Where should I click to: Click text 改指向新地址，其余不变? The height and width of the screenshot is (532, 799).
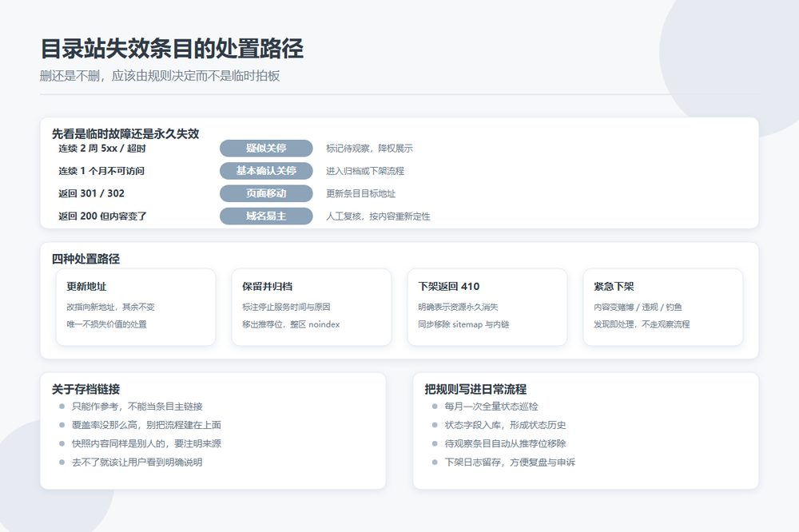(x=110, y=307)
